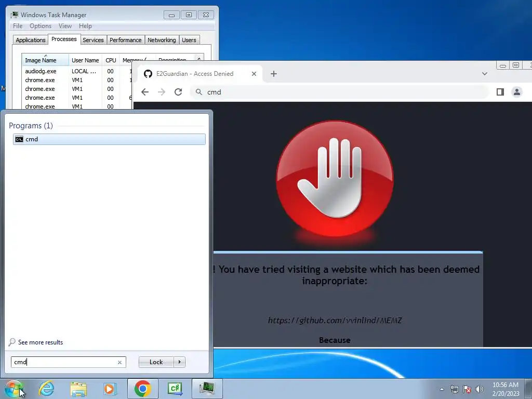
Task: Open the Windows Start orb
Action: (x=14, y=389)
